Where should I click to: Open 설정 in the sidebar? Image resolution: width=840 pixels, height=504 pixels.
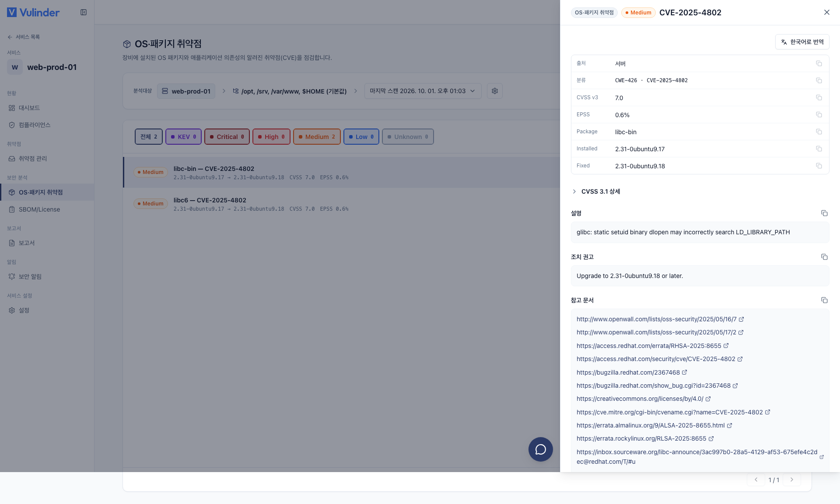[x=47, y=310]
